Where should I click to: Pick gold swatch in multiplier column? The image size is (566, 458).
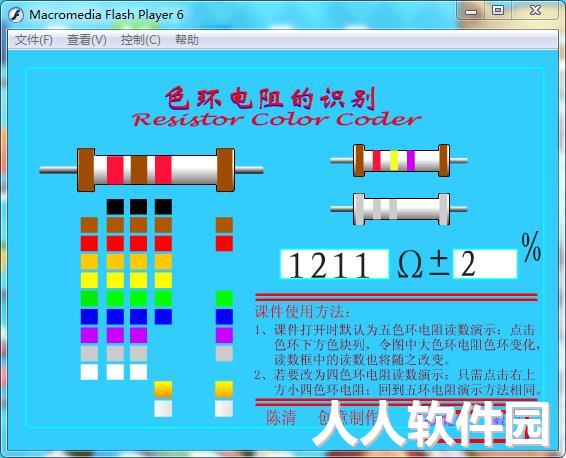[x=163, y=390]
